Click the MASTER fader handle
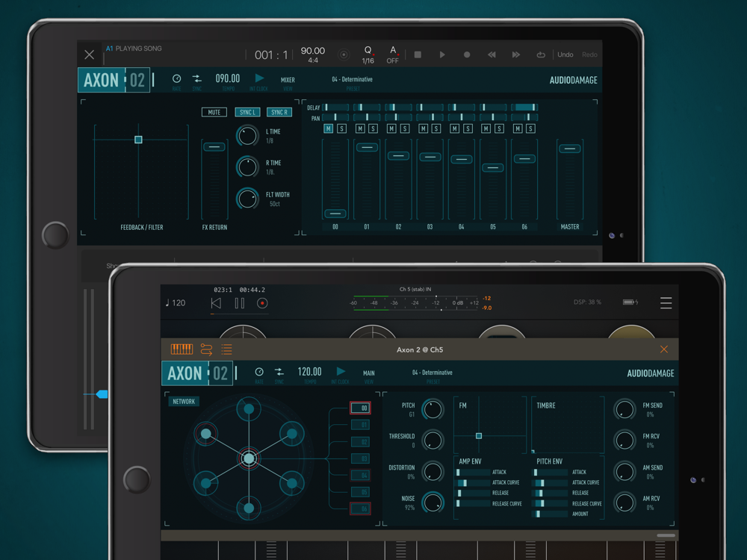Image resolution: width=747 pixels, height=560 pixels. click(570, 149)
